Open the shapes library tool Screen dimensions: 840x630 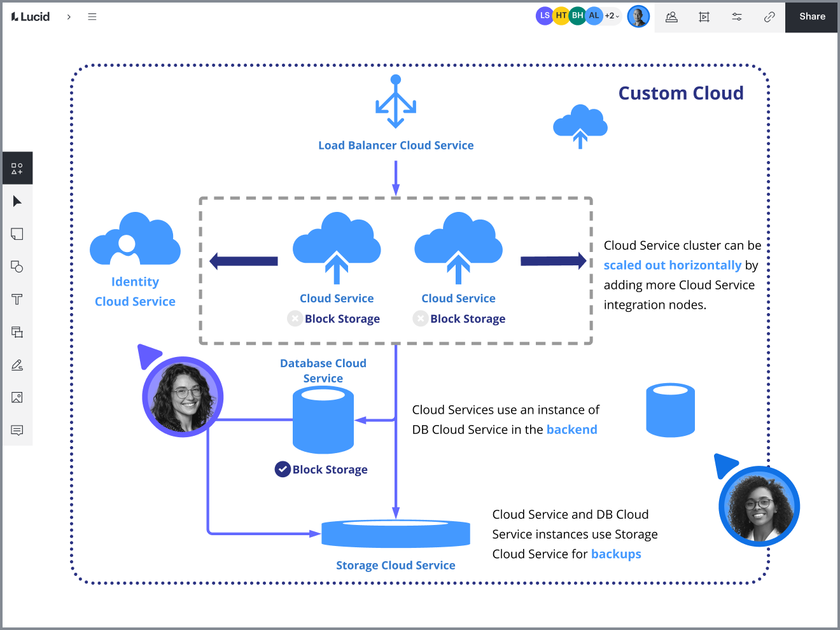(x=17, y=169)
